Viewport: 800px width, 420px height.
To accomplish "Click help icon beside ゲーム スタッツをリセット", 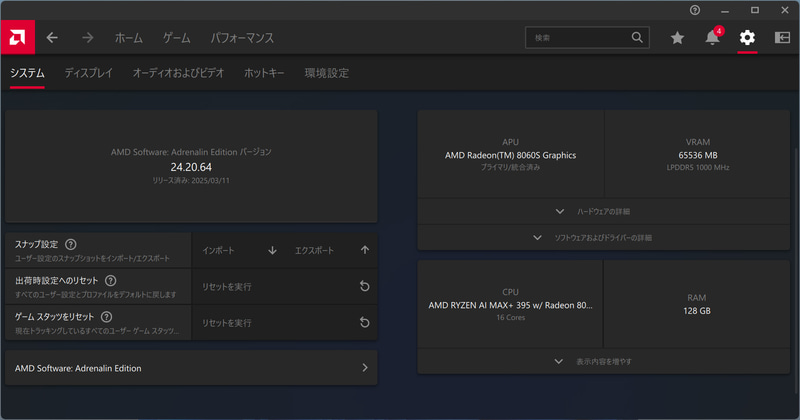I will pyautogui.click(x=106, y=317).
